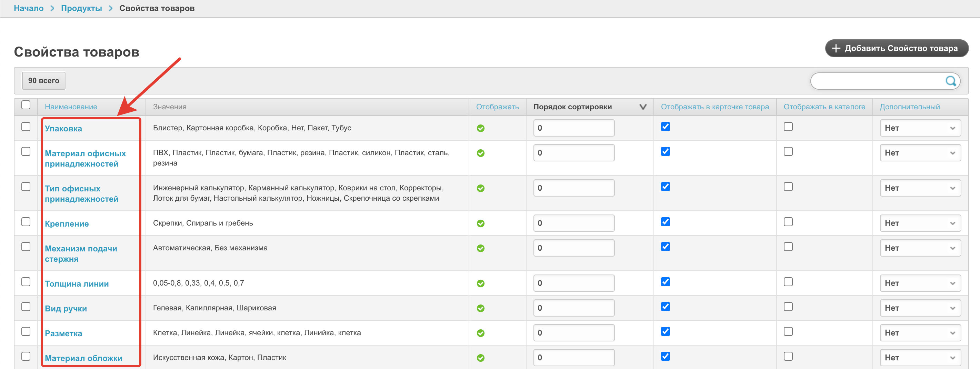Expand Дополнительный dropdown for Вид ручки row
Viewport: 980px width, 369px height.
[920, 308]
